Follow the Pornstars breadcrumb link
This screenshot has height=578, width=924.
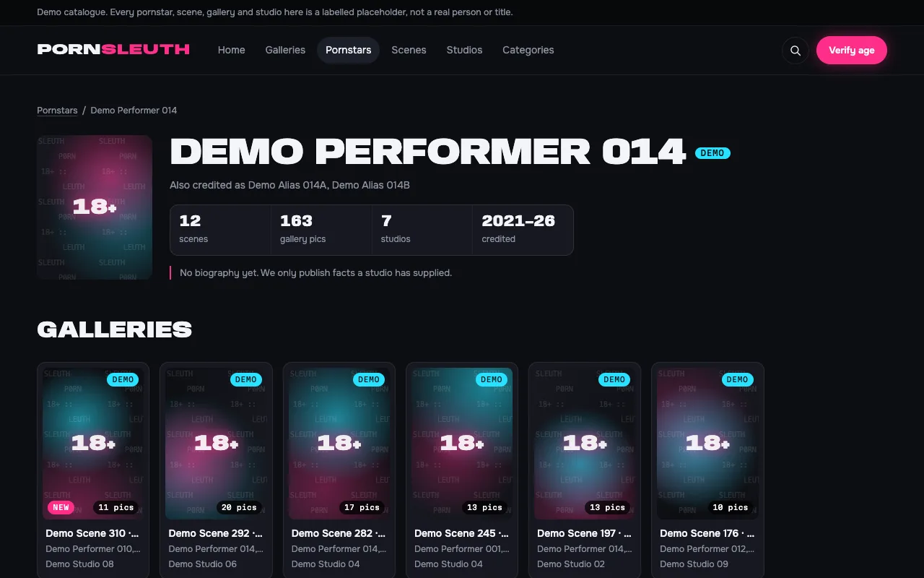(x=57, y=111)
